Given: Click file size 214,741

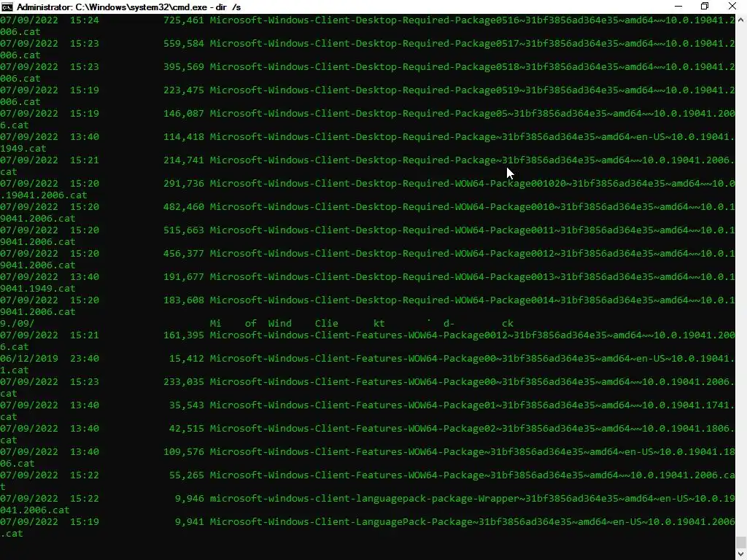Looking at the screenshot, I should [183, 160].
